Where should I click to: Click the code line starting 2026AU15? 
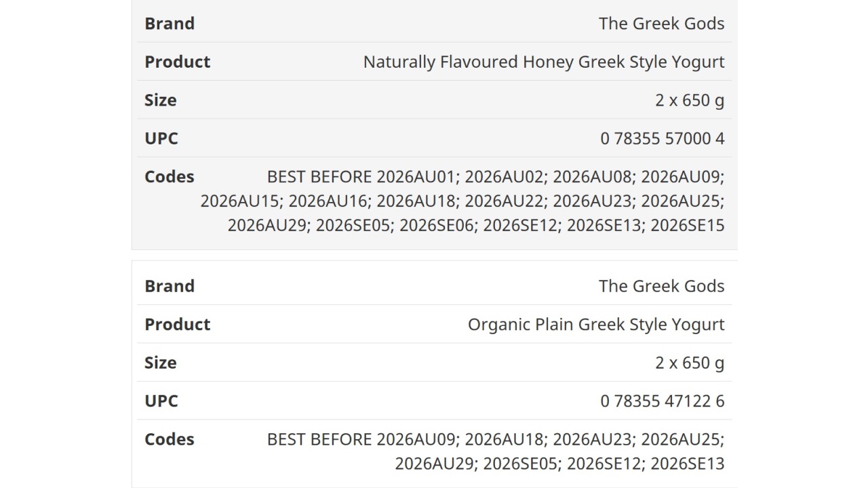pos(462,201)
